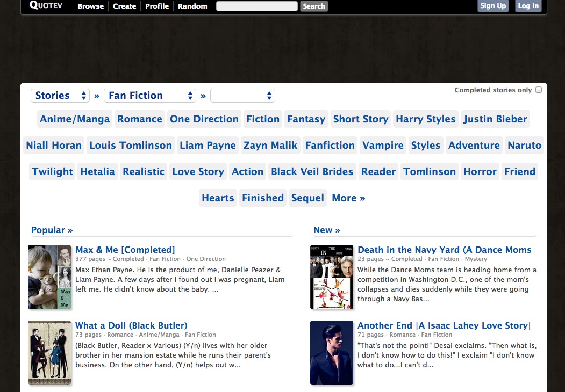Viewport: 565px width, 392px height.
Task: Click the Finished tag
Action: click(263, 198)
